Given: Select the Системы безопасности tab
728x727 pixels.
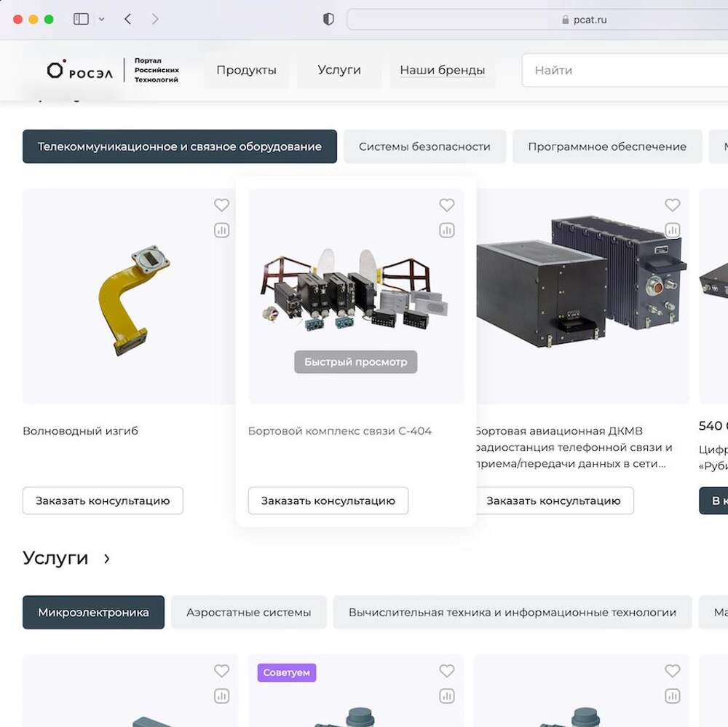Looking at the screenshot, I should pyautogui.click(x=424, y=146).
